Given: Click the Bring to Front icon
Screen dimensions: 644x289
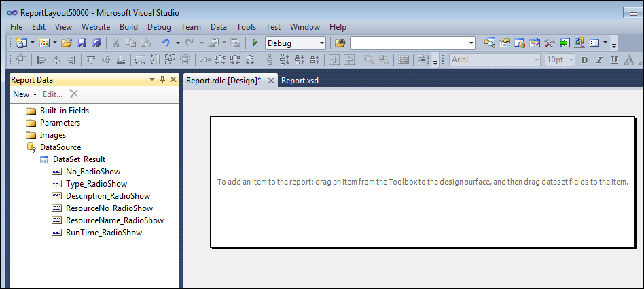Looking at the screenshot, I should click(370, 60).
